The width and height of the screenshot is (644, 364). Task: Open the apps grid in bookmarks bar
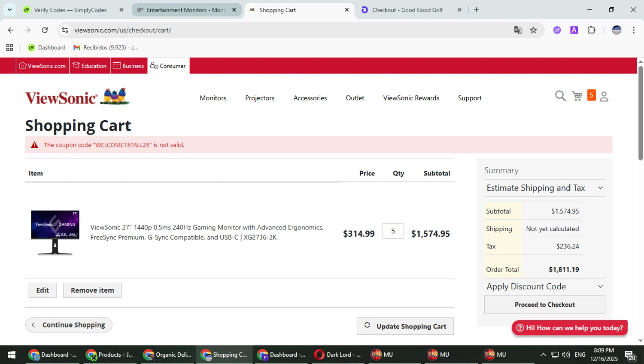click(10, 48)
